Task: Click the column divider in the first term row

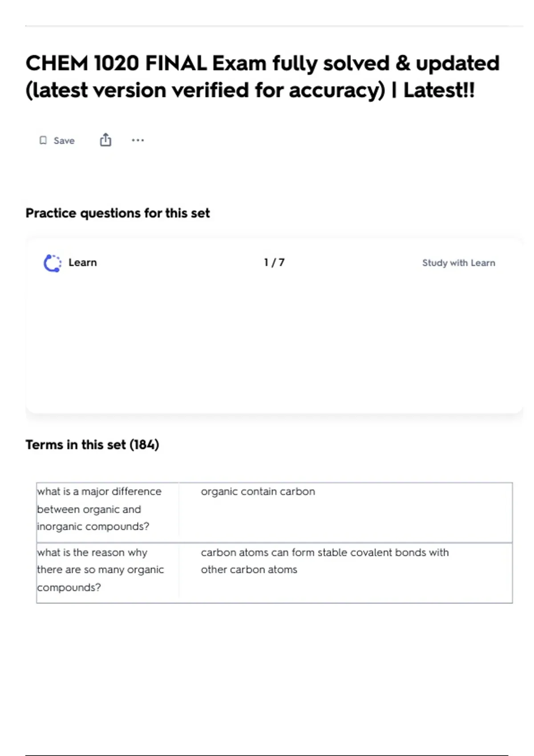Action: pos(179,513)
